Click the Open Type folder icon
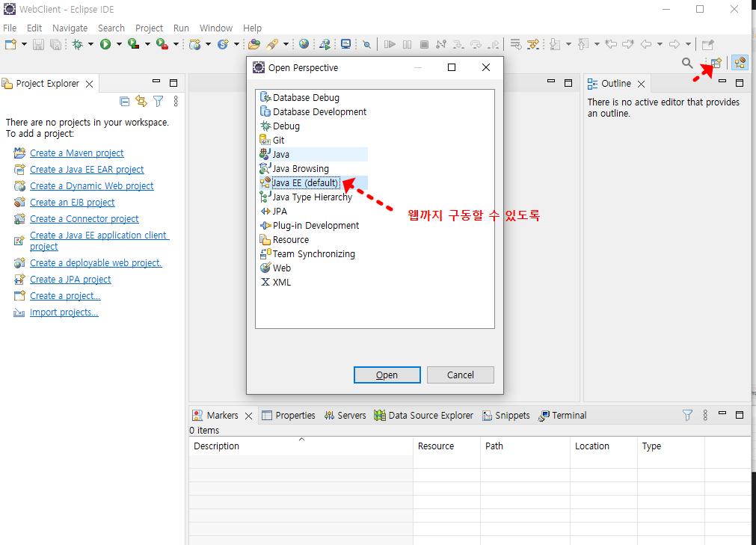Viewport: 756px width, 545px height. click(254, 44)
